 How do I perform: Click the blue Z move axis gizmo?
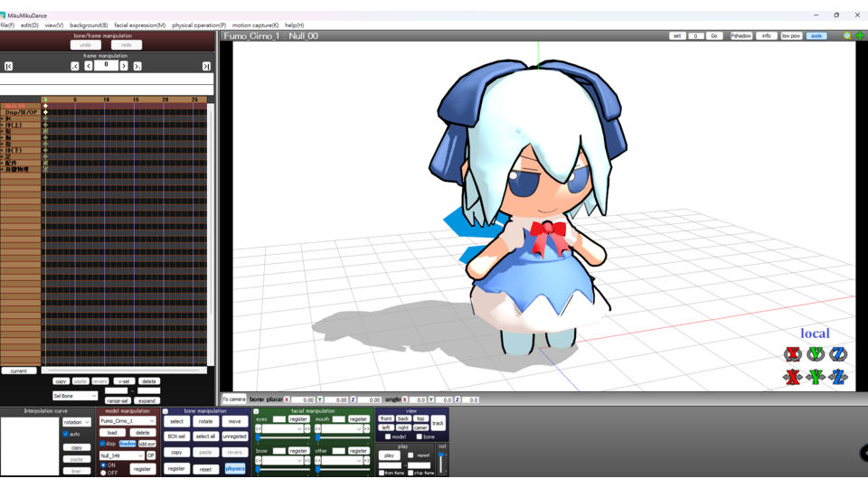[838, 377]
